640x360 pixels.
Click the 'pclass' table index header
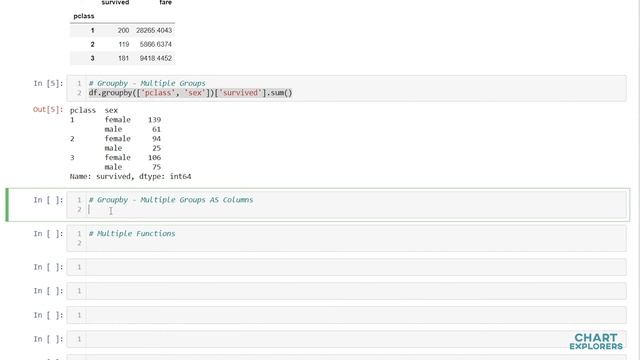pyautogui.click(x=84, y=16)
